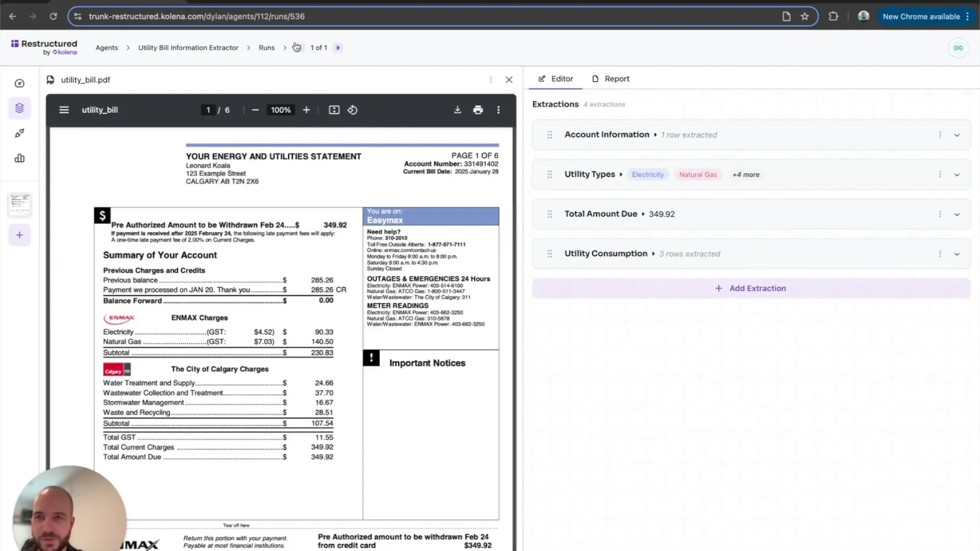The width and height of the screenshot is (980, 551).
Task: Download the utility_bill PDF
Action: [457, 110]
